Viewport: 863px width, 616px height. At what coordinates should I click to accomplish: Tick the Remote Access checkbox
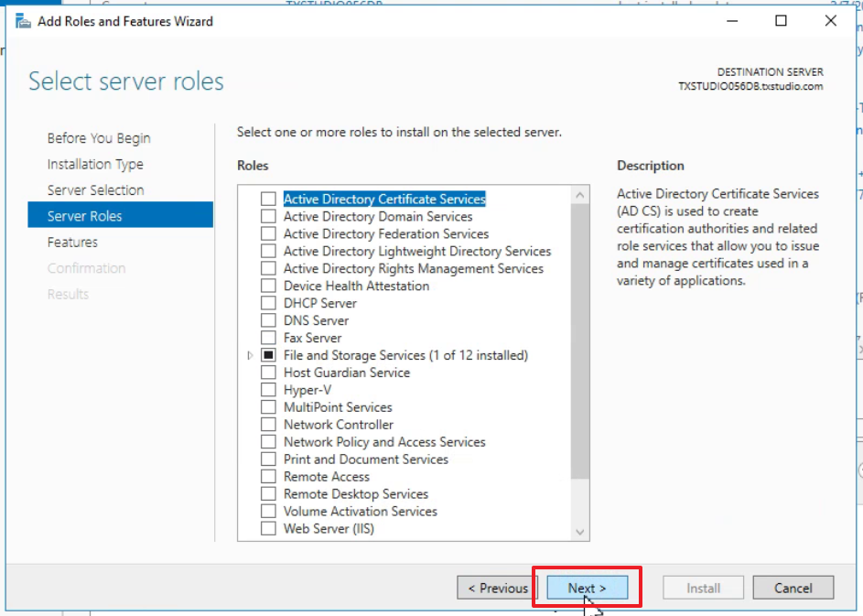268,476
